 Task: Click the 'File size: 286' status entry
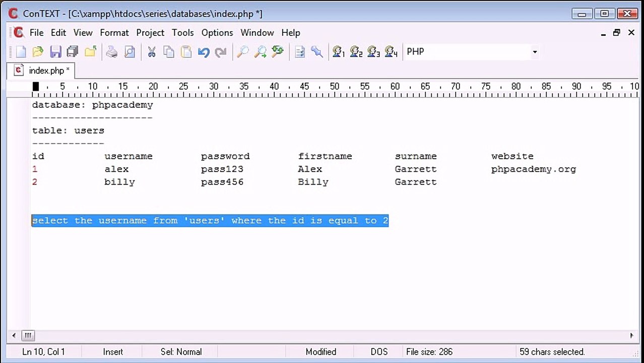coord(429,352)
